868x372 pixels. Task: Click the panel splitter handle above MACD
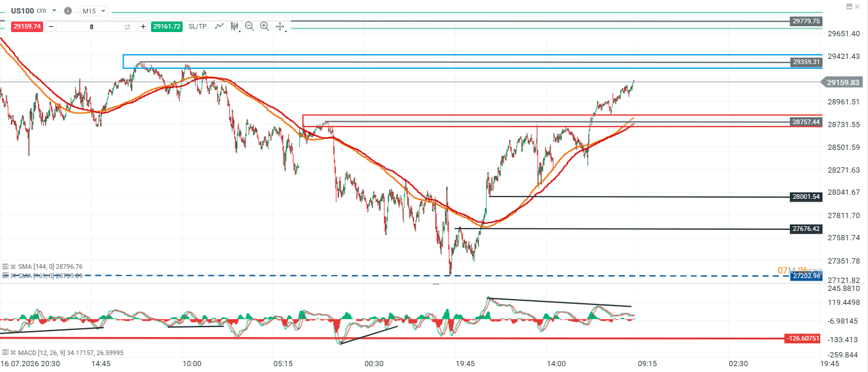436,283
